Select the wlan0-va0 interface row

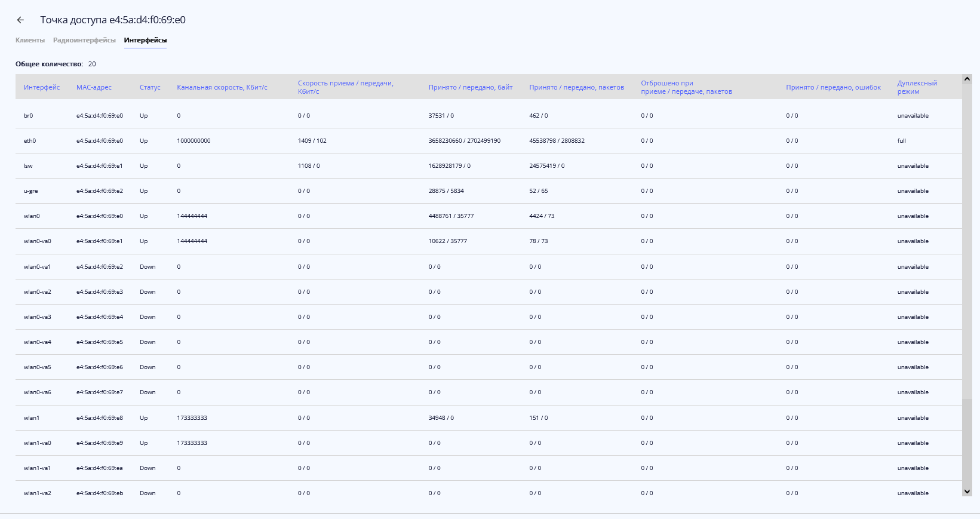(37, 241)
